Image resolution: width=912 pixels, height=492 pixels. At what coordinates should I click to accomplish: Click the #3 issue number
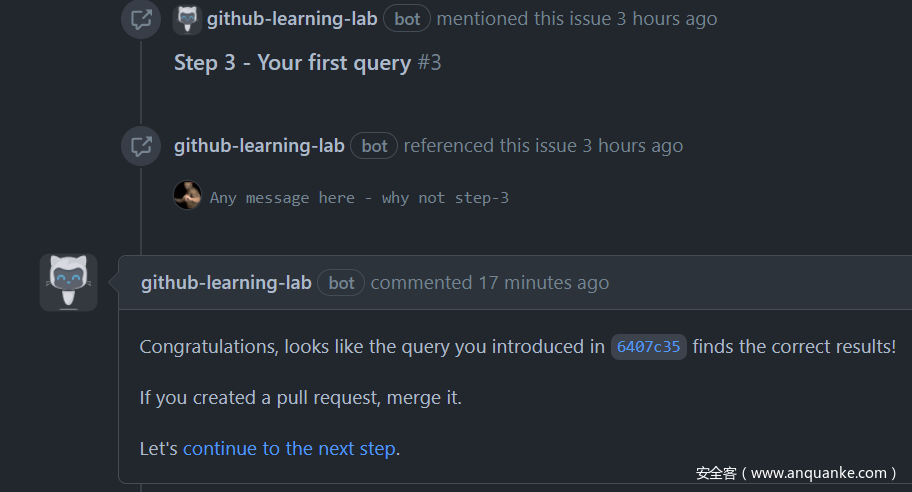pos(429,63)
